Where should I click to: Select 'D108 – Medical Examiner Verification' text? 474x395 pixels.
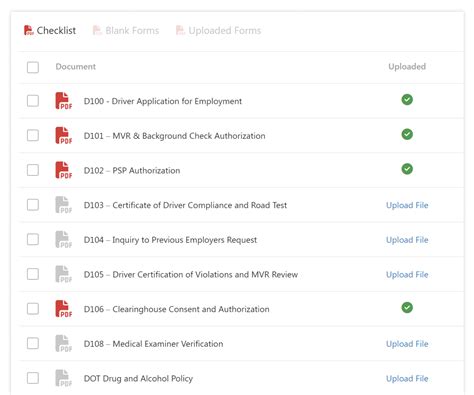[153, 344]
